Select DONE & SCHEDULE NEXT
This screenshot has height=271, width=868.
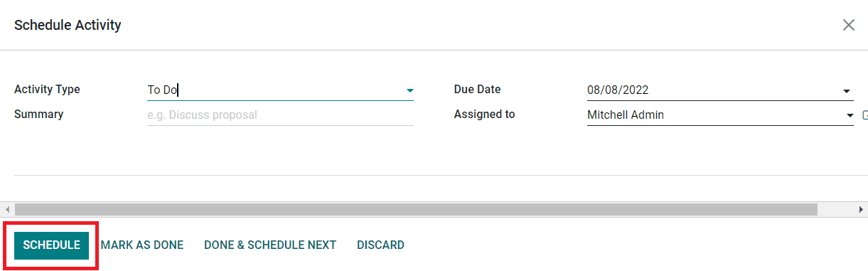[x=270, y=245]
